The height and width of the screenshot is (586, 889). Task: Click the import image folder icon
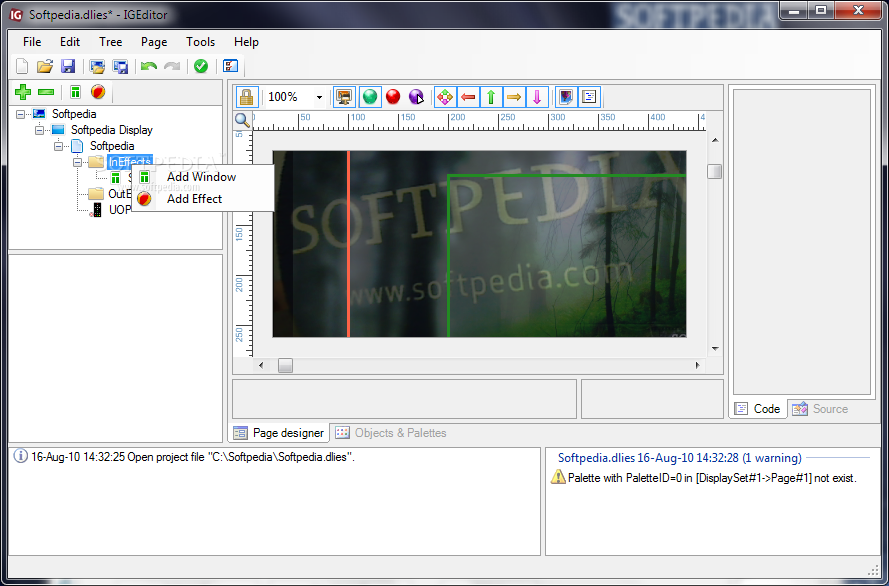(x=97, y=66)
